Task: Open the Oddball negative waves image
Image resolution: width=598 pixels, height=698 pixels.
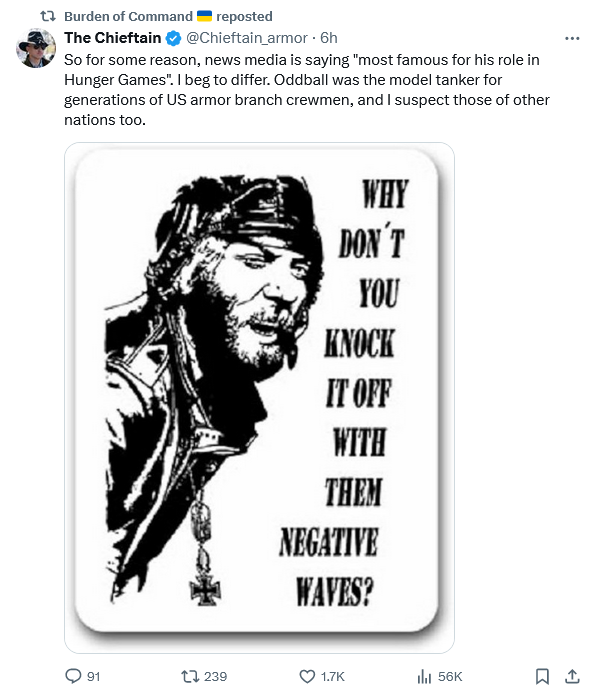Action: (x=259, y=398)
